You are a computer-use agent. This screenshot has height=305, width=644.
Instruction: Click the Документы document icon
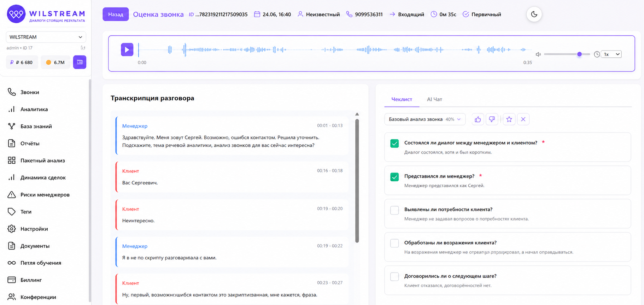tap(12, 246)
